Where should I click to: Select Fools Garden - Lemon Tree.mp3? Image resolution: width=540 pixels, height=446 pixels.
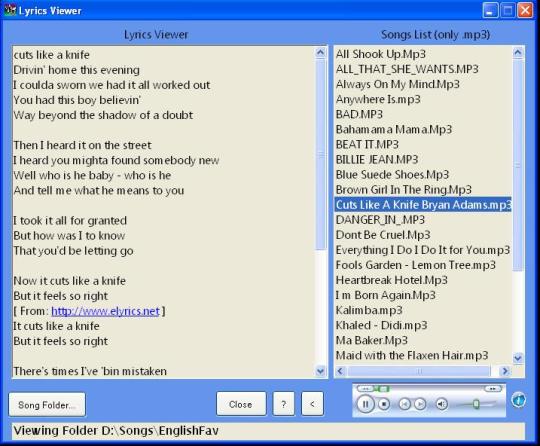pos(423,265)
